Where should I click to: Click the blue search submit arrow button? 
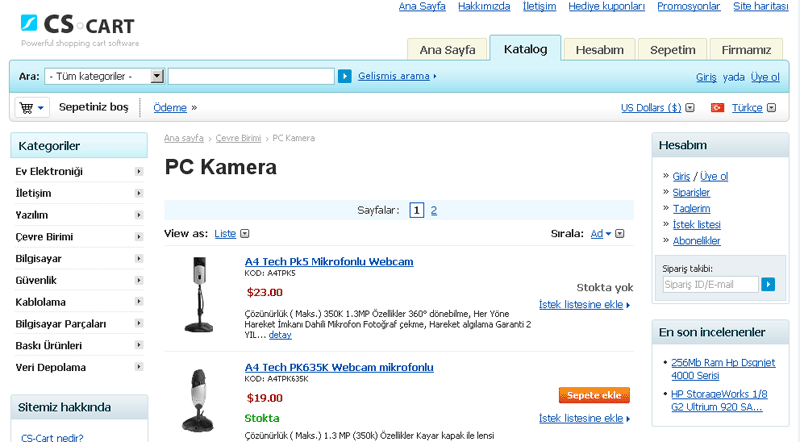point(344,77)
